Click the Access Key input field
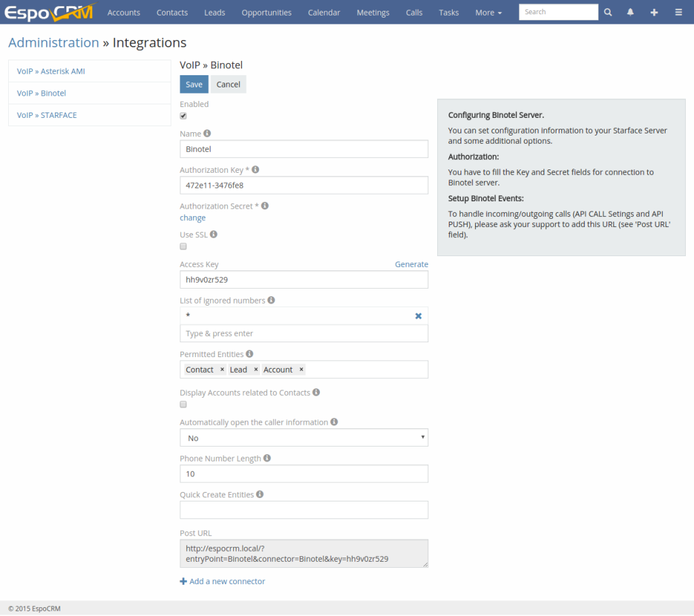694x616 pixels. tap(304, 280)
